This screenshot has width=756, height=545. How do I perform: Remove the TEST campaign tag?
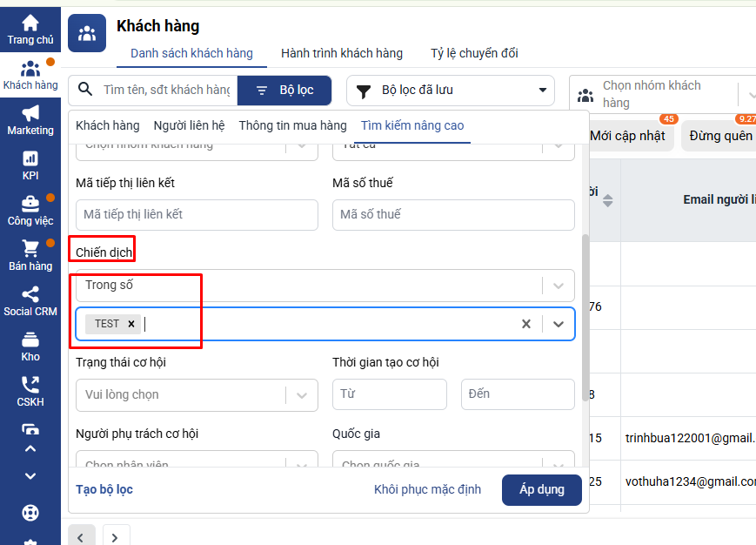tap(131, 324)
